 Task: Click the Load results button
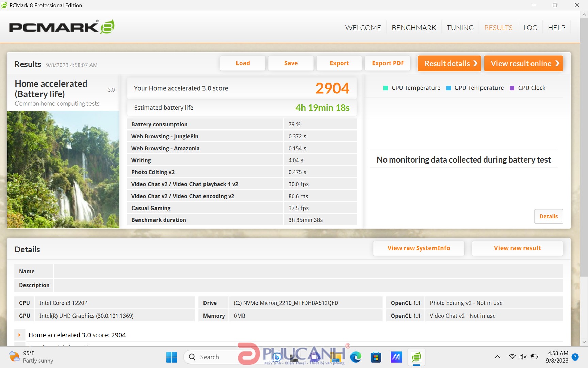(x=243, y=63)
